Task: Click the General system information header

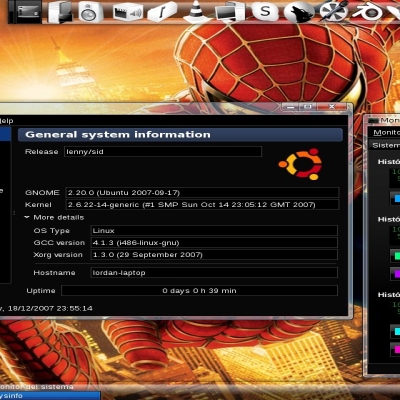Action: (x=180, y=135)
